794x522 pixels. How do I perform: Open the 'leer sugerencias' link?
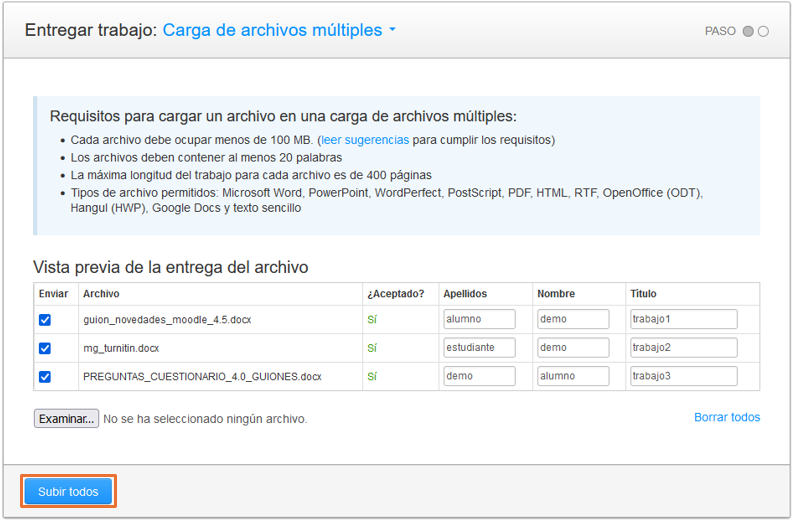point(365,140)
